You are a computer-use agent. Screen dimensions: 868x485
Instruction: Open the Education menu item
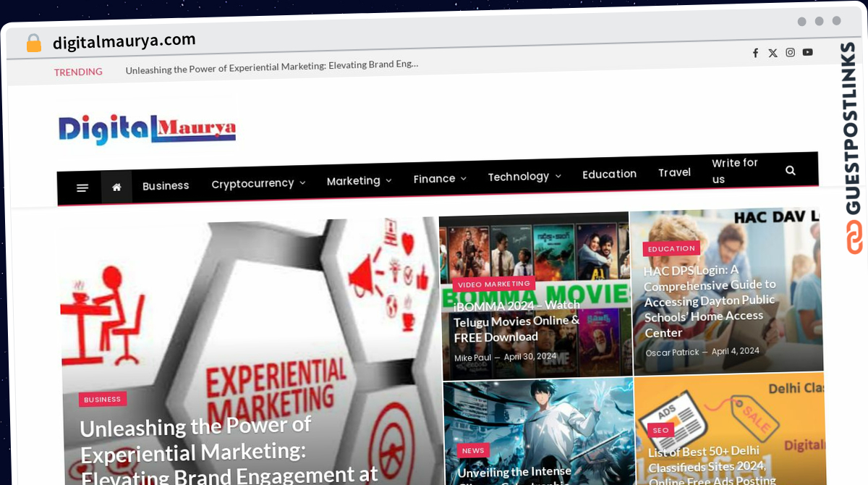(x=609, y=174)
